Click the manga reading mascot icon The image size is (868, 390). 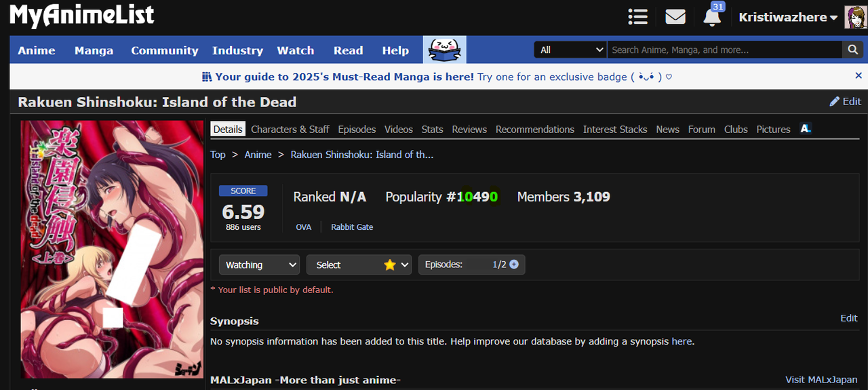point(445,50)
